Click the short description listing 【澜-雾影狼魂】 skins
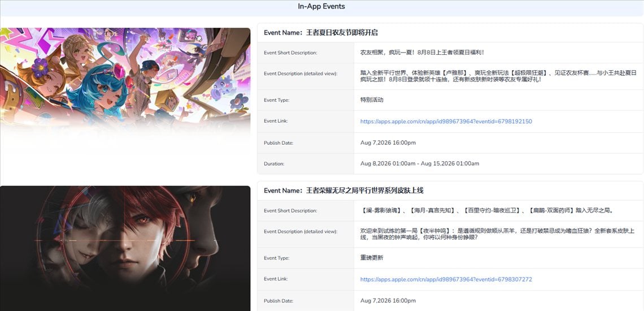Image resolution: width=644 pixels, height=311 pixels. pyautogui.click(x=487, y=210)
